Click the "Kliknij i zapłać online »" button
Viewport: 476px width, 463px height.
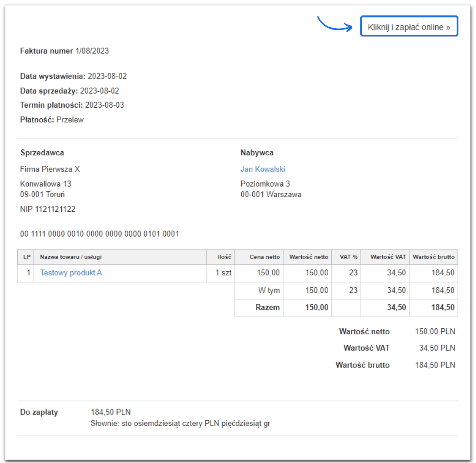point(409,26)
